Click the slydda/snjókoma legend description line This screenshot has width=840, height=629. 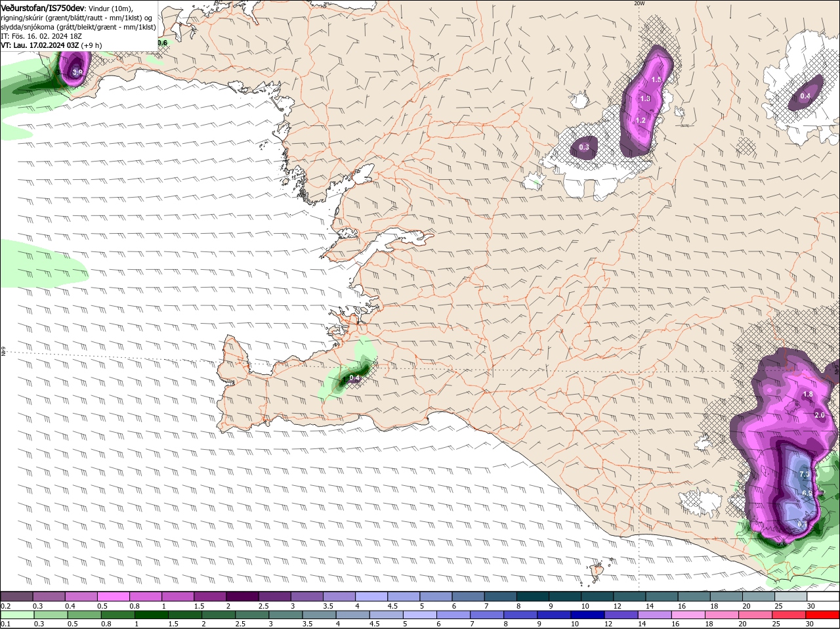78,27
